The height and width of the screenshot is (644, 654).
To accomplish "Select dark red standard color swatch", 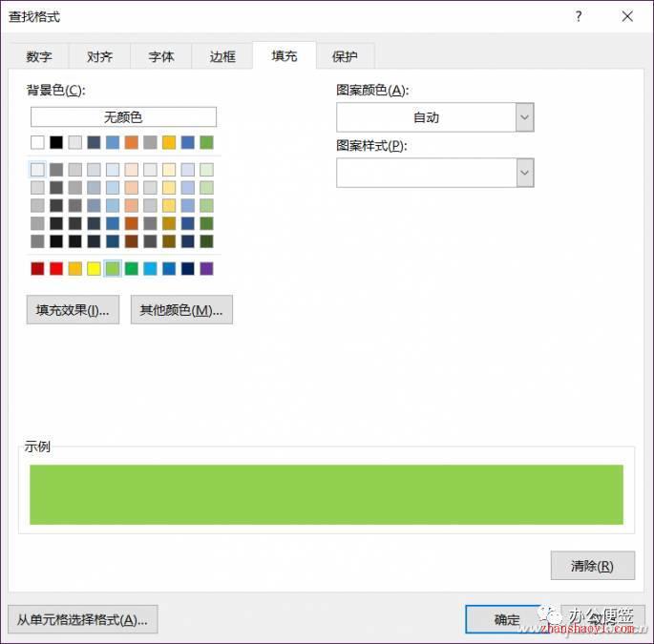I will coord(37,268).
